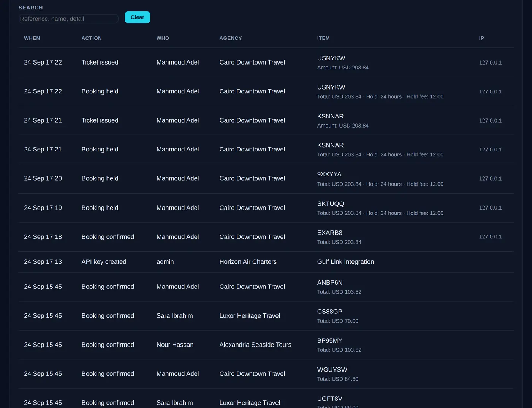This screenshot has width=532, height=408.
Task: Click the 24 Sep 17:20 timestamp
Action: pyautogui.click(x=43, y=178)
